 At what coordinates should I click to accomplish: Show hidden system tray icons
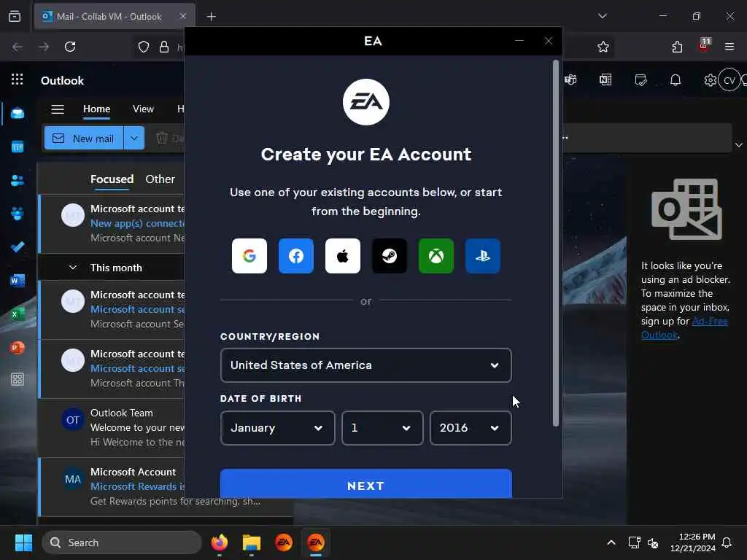(611, 542)
